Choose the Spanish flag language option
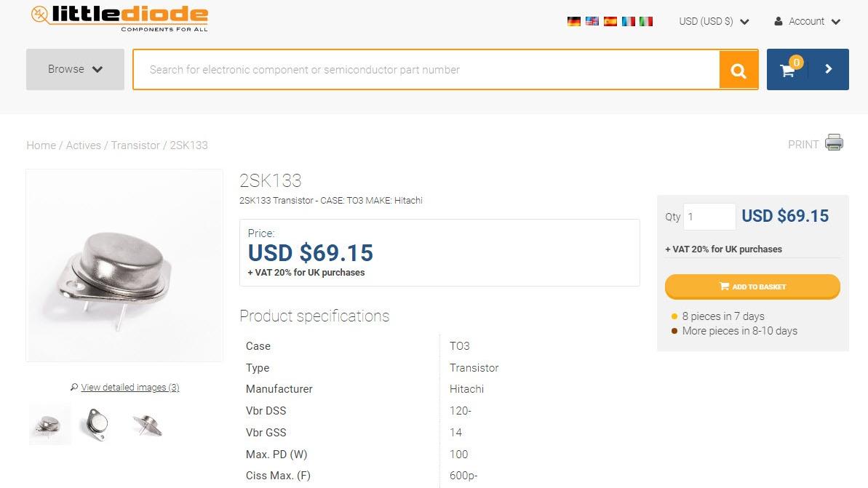The height and width of the screenshot is (488, 868). 610,22
